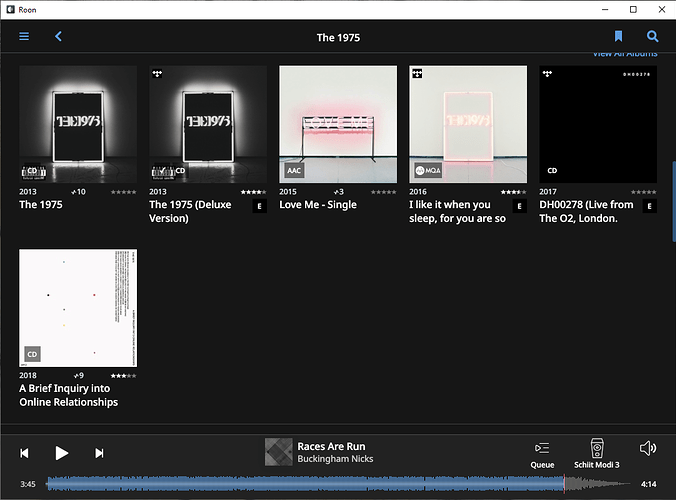The width and height of the screenshot is (676, 500).
Task: Click the versions count 10 under The 1975
Action: [x=78, y=192]
